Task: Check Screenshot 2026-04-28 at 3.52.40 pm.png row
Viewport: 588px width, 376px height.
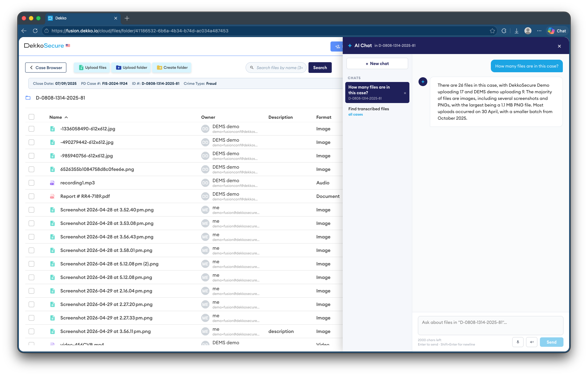Action: pos(31,210)
